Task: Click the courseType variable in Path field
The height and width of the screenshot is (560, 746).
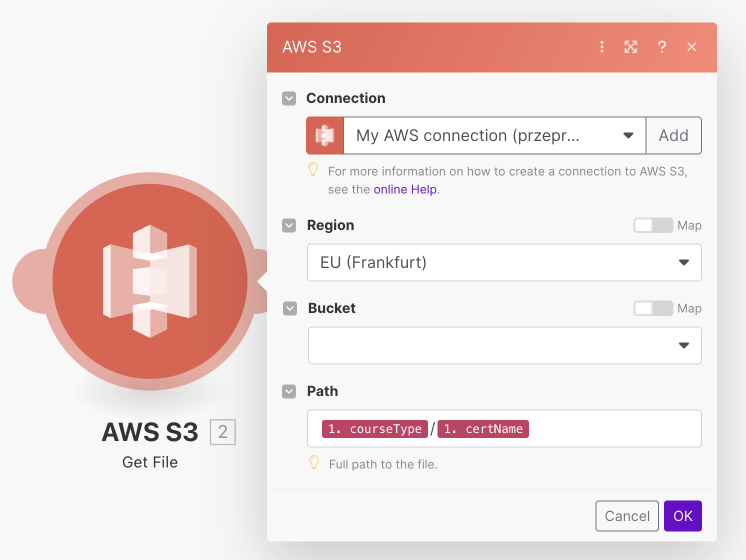Action: tap(375, 429)
